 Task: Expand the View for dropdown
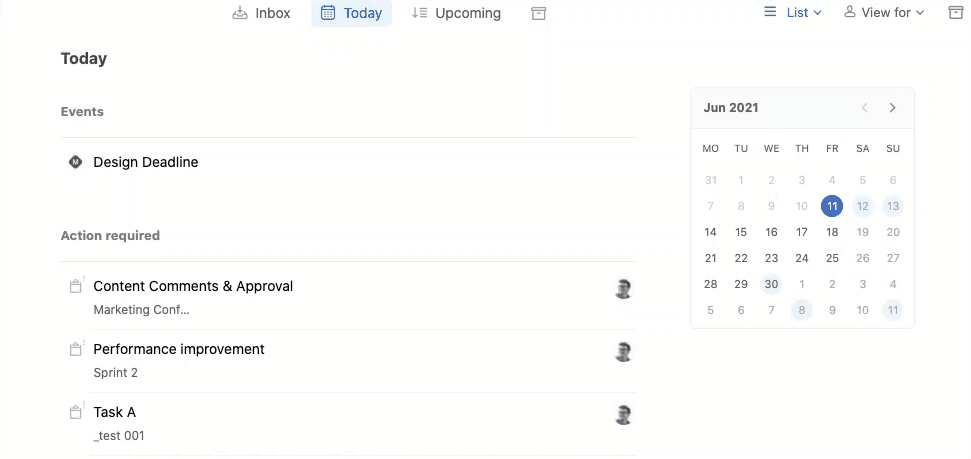884,12
